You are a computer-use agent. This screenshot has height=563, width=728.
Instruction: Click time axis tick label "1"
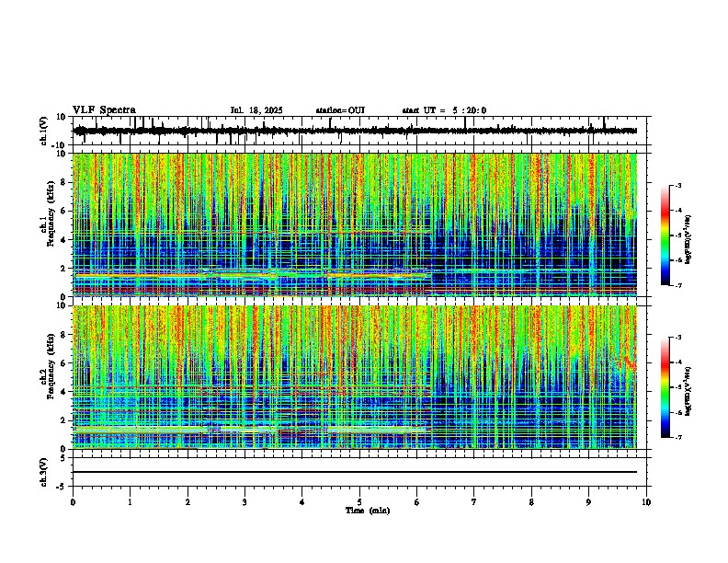(130, 502)
